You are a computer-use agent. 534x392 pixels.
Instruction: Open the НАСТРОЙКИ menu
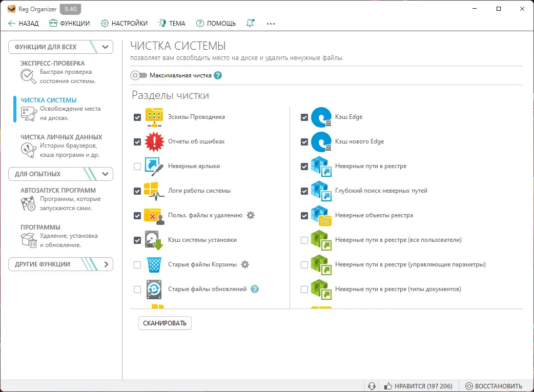[124, 23]
